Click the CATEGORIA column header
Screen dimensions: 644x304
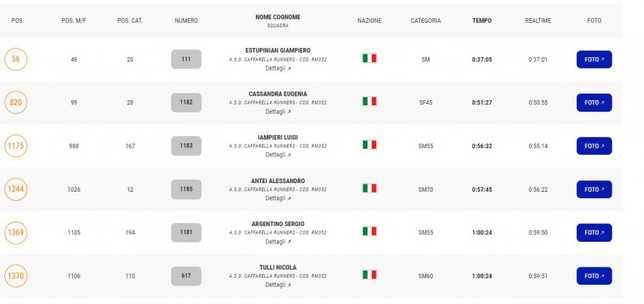point(426,21)
